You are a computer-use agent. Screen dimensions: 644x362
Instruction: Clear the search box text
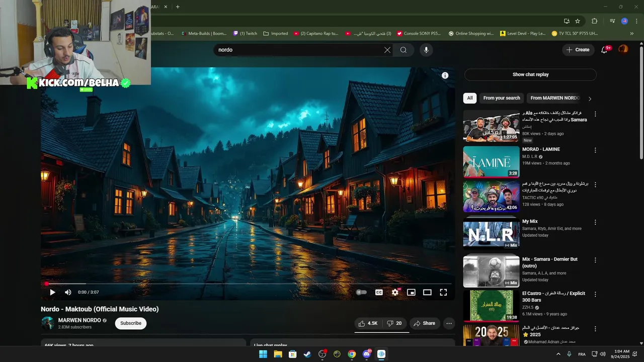click(x=387, y=50)
